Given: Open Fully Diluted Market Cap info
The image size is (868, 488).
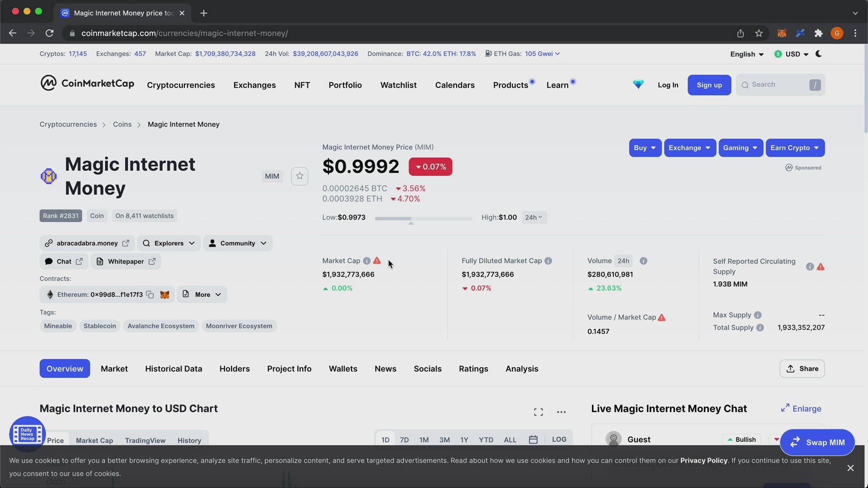Looking at the screenshot, I should [548, 261].
